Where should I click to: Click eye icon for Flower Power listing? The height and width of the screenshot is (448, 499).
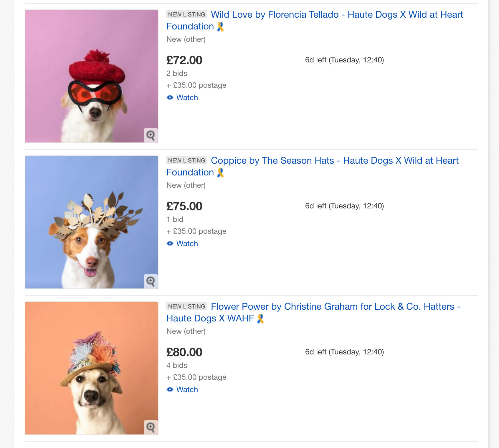pyautogui.click(x=170, y=389)
